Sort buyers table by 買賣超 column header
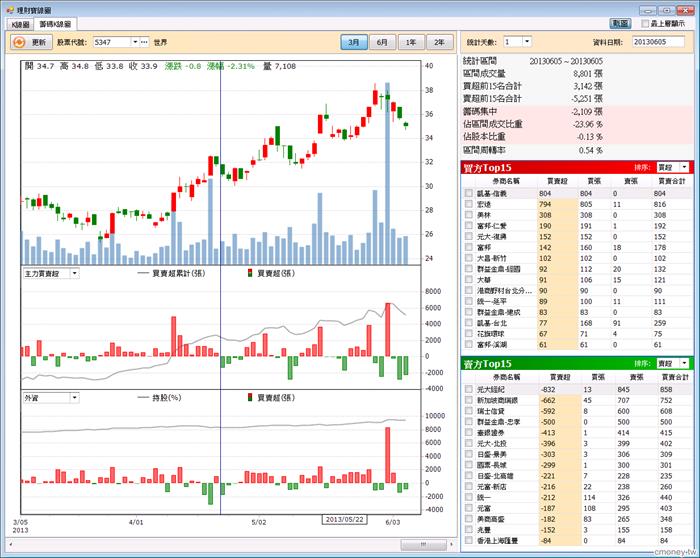 557,181
